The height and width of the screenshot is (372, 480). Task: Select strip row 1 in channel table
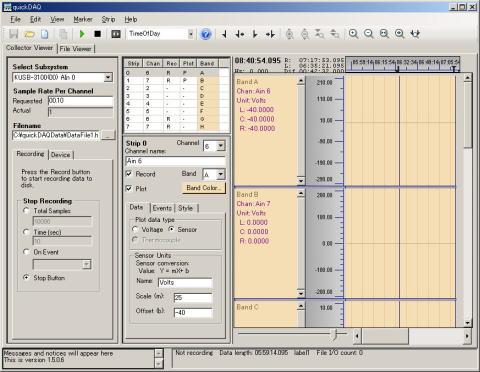(177, 81)
